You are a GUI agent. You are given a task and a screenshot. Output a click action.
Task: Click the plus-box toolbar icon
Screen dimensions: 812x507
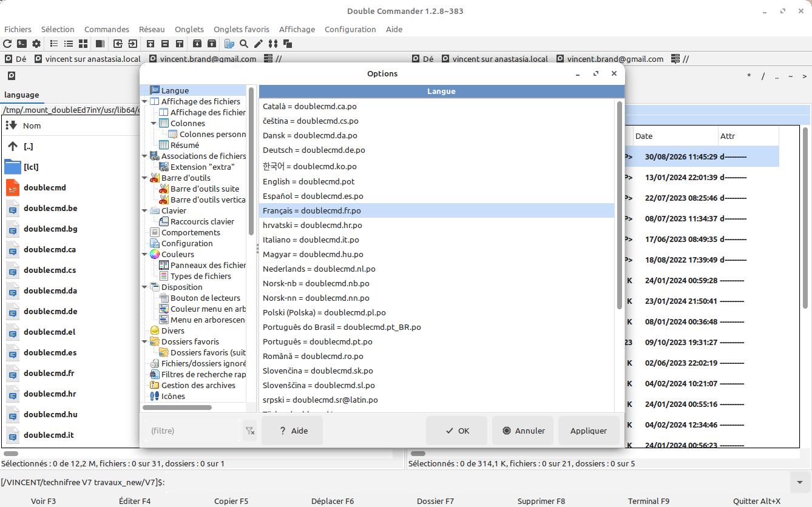click(151, 44)
